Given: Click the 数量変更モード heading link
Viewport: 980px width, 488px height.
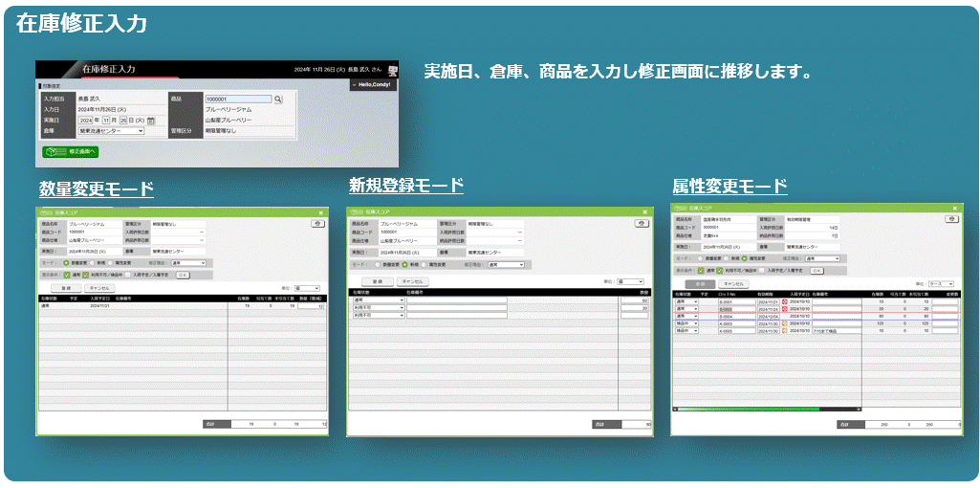Looking at the screenshot, I should (x=97, y=189).
